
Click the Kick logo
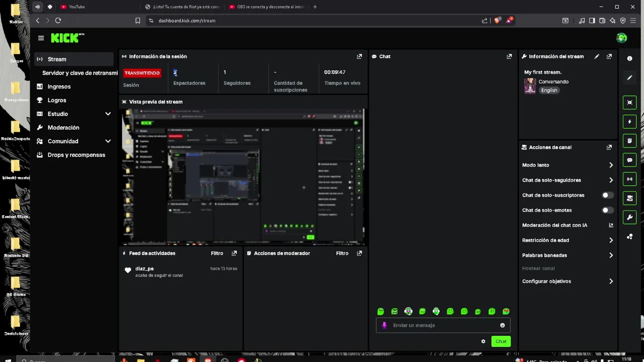(x=67, y=38)
